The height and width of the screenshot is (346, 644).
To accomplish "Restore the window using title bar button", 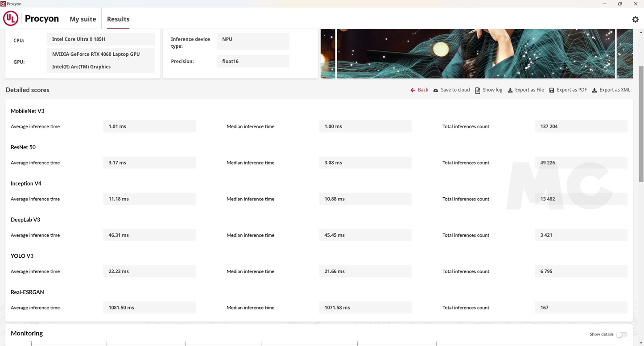I will 619,4.
